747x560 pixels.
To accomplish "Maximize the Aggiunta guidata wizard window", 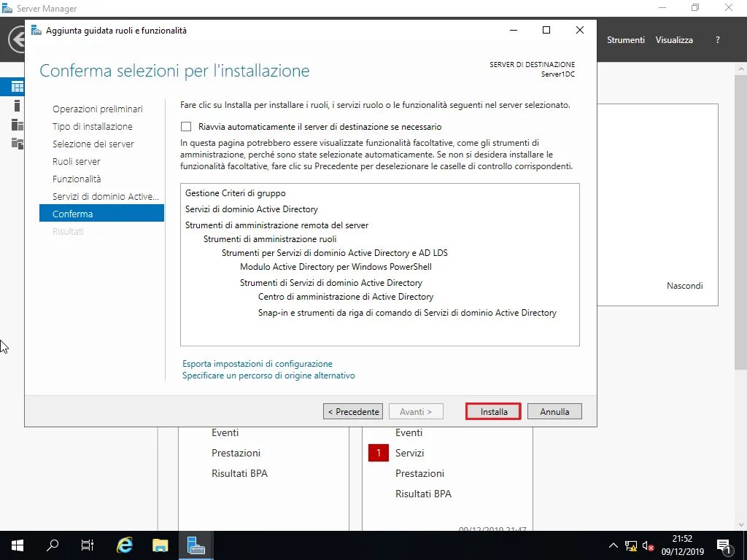I will pos(546,30).
